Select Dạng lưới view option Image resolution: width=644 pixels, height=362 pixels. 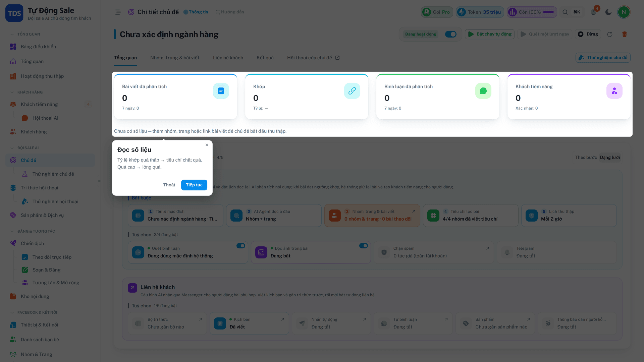[610, 158]
